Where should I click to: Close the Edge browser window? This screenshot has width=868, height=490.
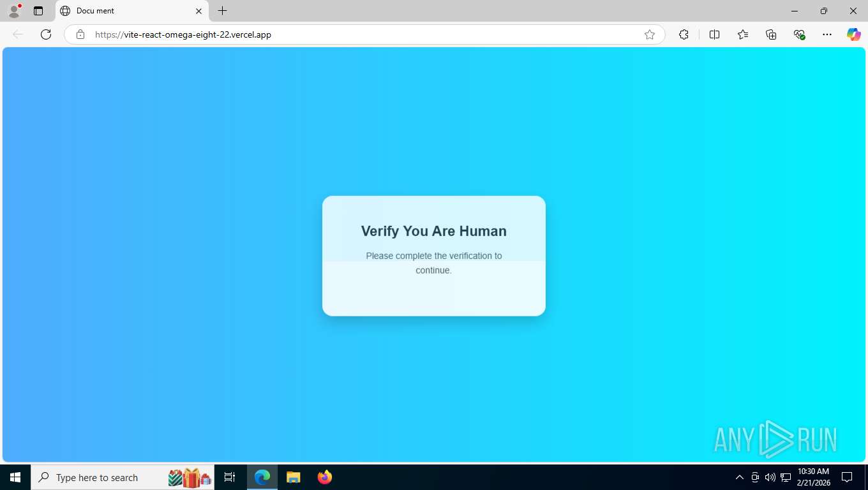click(853, 11)
